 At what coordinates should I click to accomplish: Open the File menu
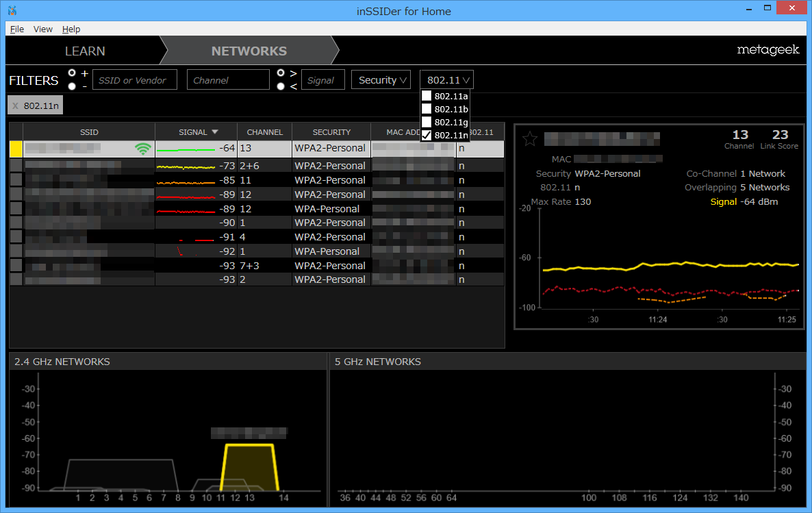click(17, 29)
